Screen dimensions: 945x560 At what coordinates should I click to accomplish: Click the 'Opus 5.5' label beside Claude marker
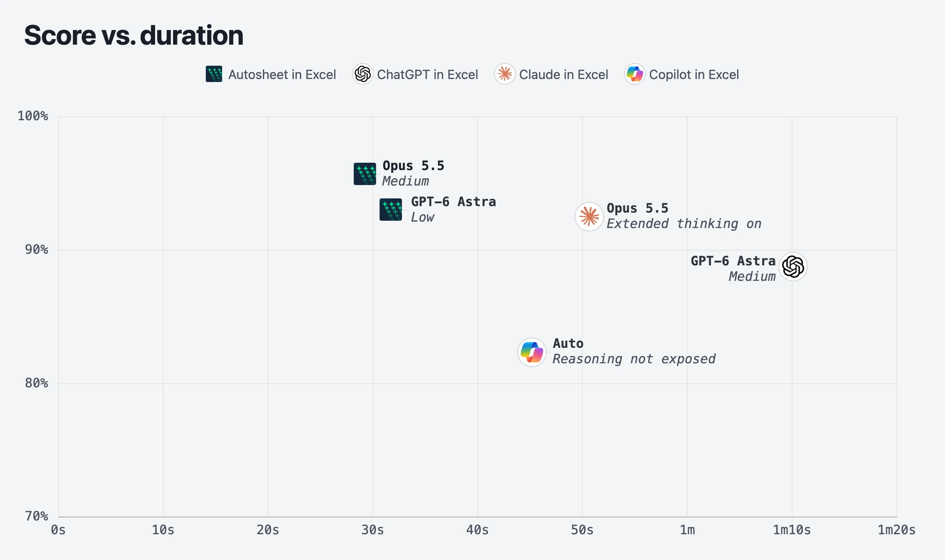(x=637, y=208)
